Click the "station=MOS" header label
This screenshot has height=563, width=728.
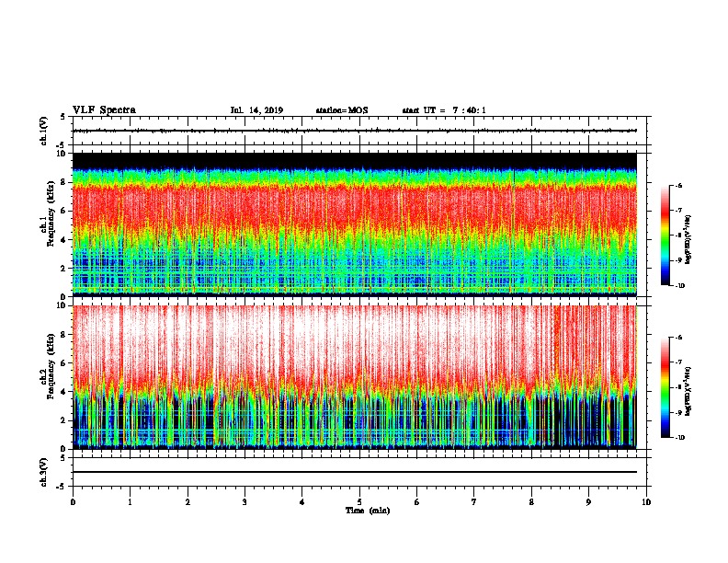point(342,110)
